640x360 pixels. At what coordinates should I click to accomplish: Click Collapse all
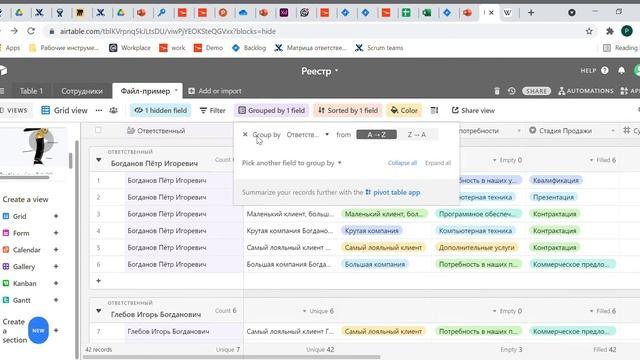click(x=402, y=163)
